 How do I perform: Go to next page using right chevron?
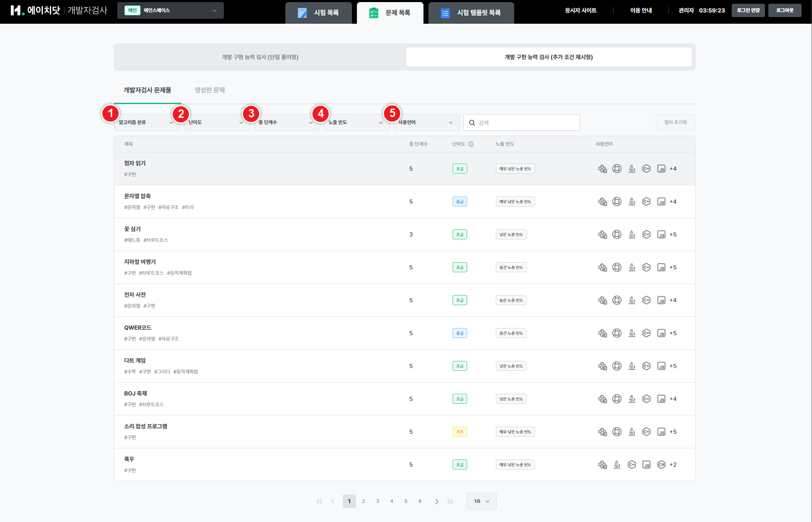(x=436, y=501)
